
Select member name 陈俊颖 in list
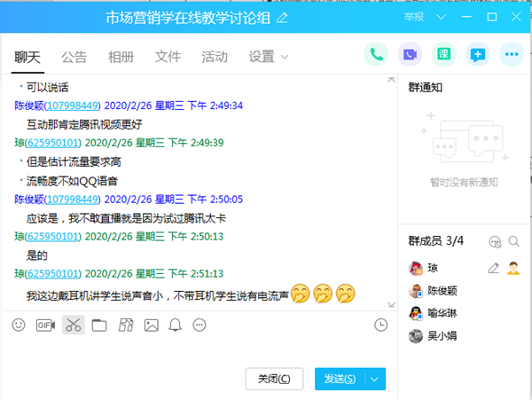(442, 291)
